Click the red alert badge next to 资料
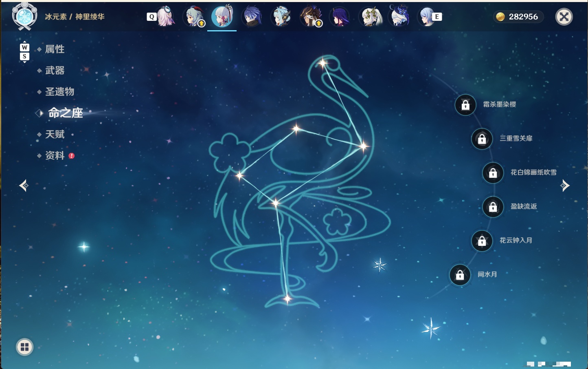This screenshot has height=369, width=588. point(72,156)
